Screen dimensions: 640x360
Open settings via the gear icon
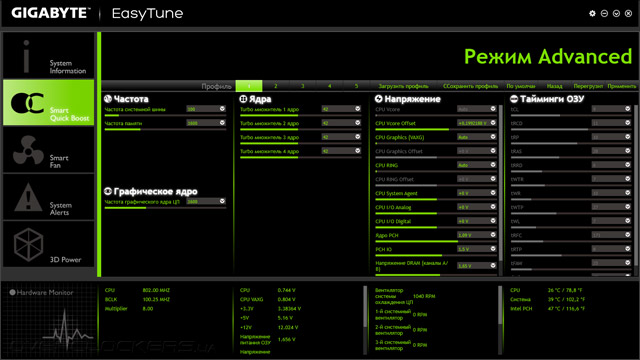click(592, 13)
